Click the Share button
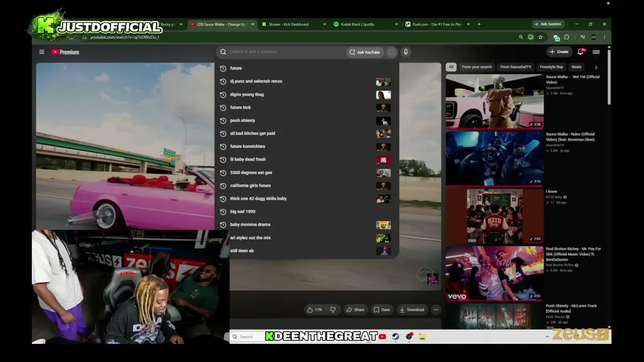 [x=355, y=310]
